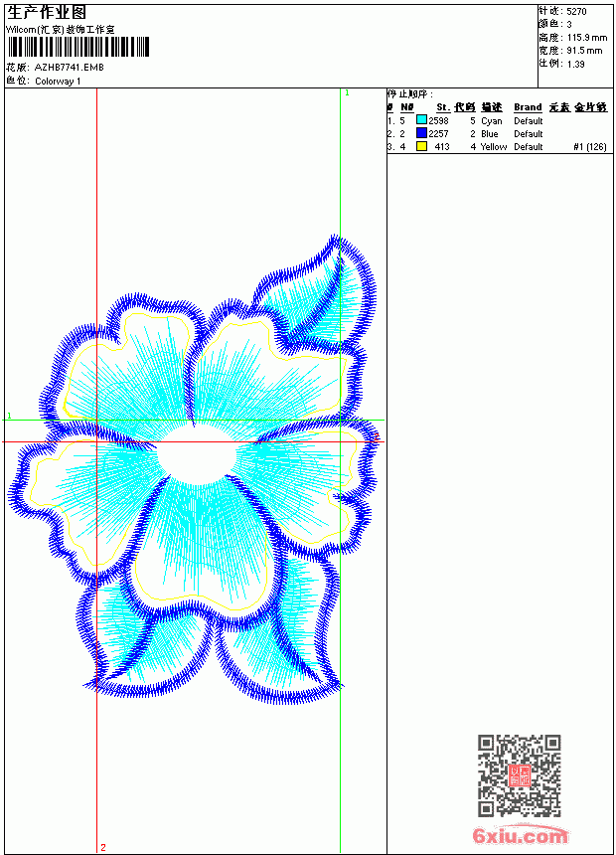This screenshot has height=855, width=616.
Task: Click the cyan thread color swatch
Action: coord(421,120)
